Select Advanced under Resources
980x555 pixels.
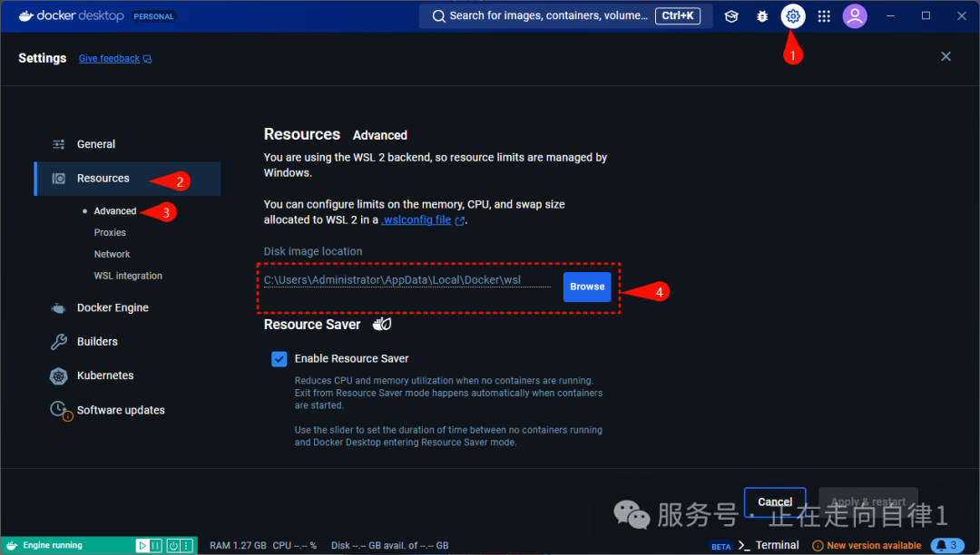point(115,211)
